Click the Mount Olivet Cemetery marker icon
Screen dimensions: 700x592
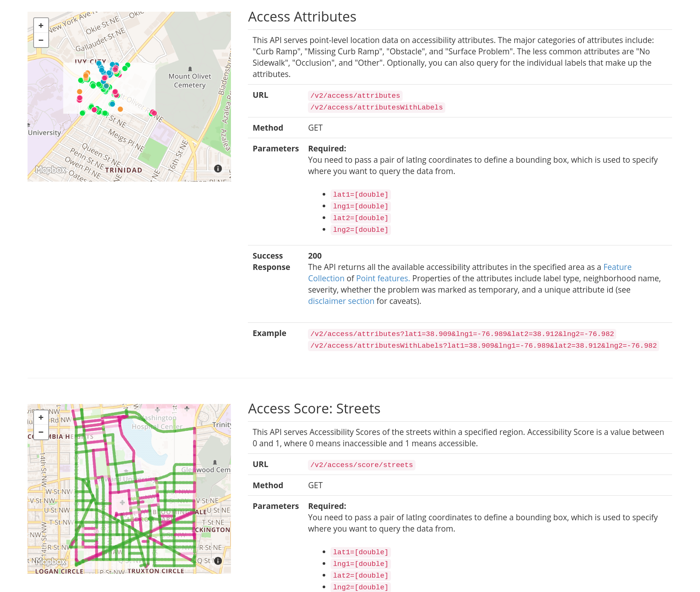(190, 69)
